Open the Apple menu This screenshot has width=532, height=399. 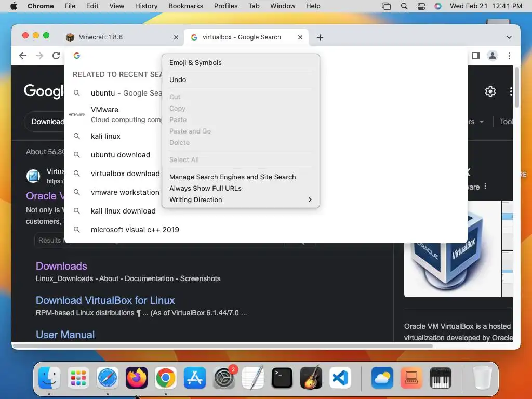click(x=14, y=6)
